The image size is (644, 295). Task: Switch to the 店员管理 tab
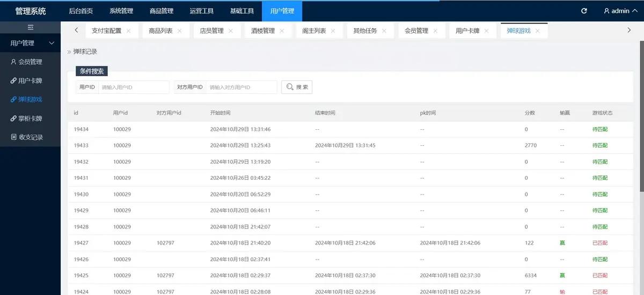(x=212, y=31)
